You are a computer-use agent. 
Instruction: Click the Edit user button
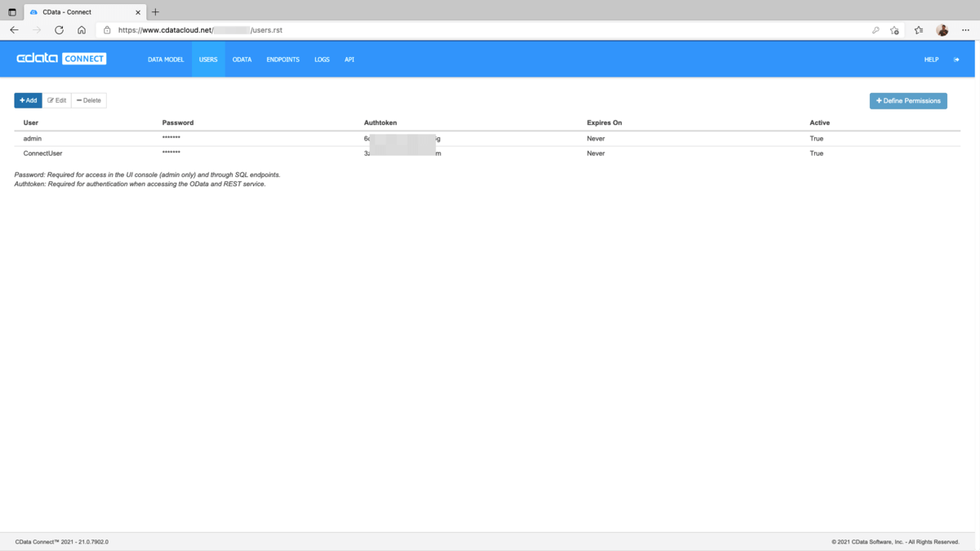pyautogui.click(x=57, y=100)
